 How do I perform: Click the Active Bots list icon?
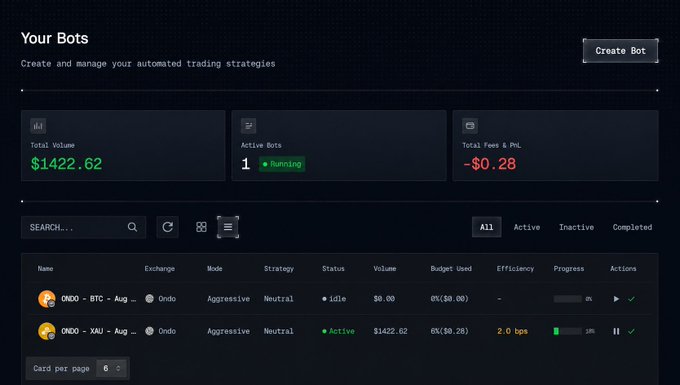[x=248, y=126]
